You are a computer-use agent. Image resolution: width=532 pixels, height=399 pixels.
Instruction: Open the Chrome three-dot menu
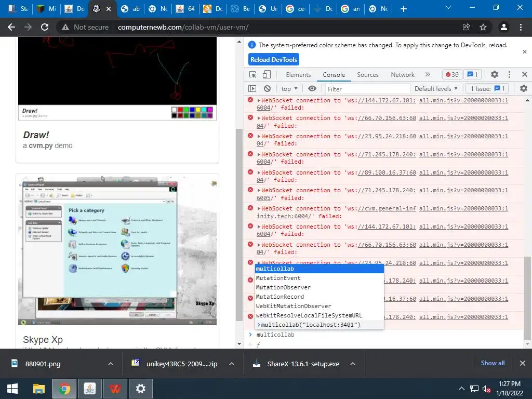521,27
